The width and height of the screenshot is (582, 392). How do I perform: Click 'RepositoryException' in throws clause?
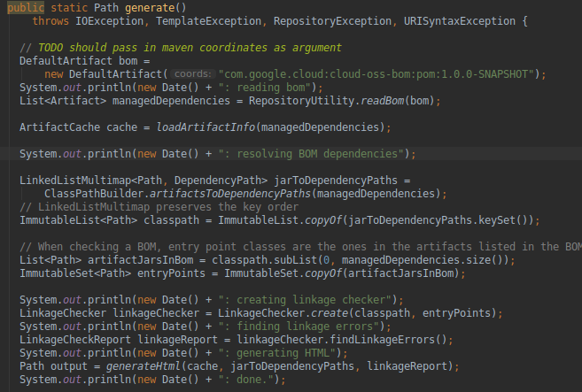[332, 21]
